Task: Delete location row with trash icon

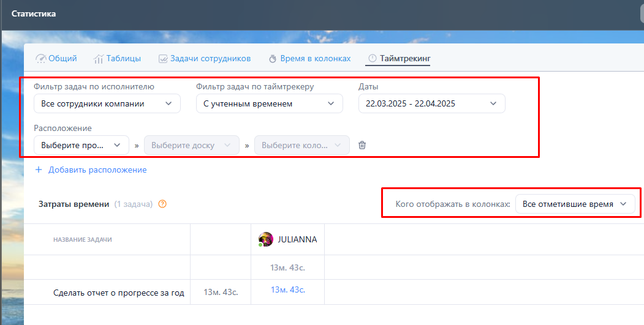Action: tap(362, 145)
